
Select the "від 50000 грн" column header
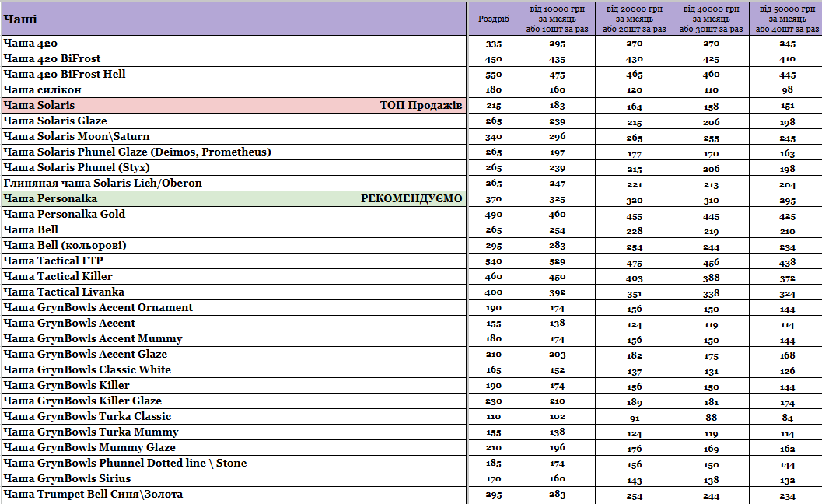(x=786, y=19)
